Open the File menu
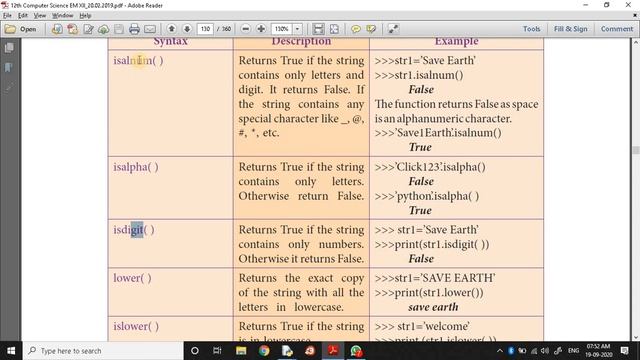640x360 pixels. (7, 16)
